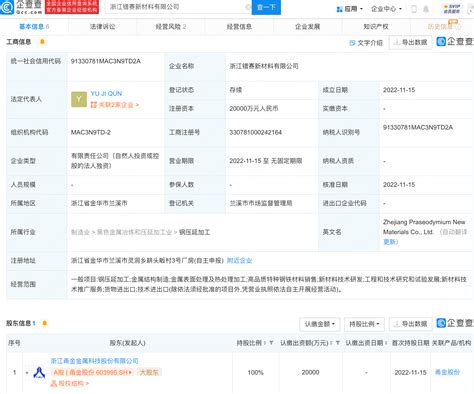
Task: Expand shareholder row one arrow
Action: 27,372
